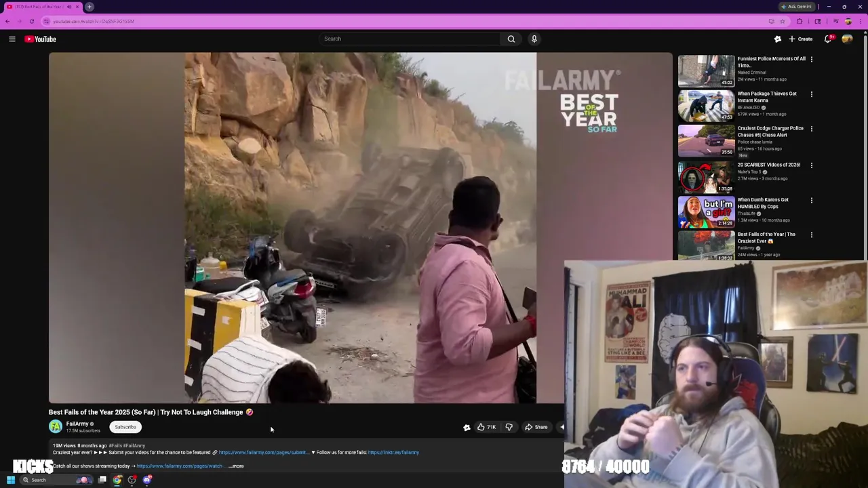Bookmark this page with star icon
The height and width of the screenshot is (488, 868).
click(783, 21)
